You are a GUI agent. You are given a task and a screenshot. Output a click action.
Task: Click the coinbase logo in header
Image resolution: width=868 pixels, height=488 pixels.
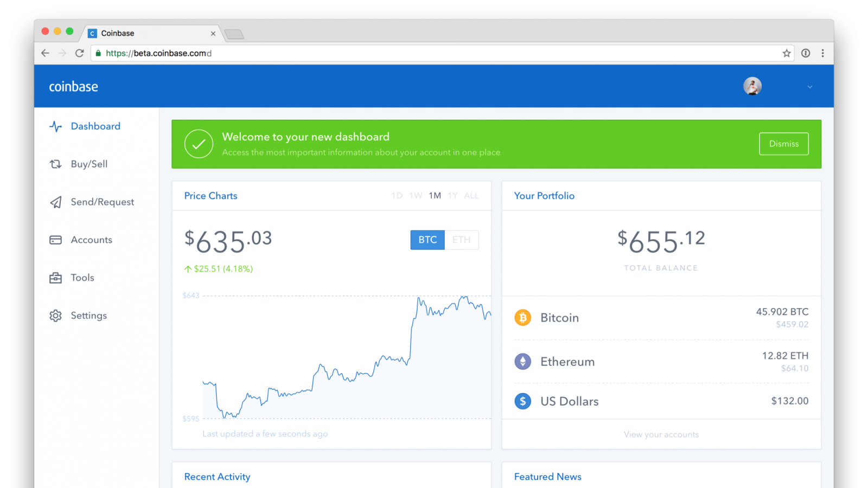[x=73, y=87]
